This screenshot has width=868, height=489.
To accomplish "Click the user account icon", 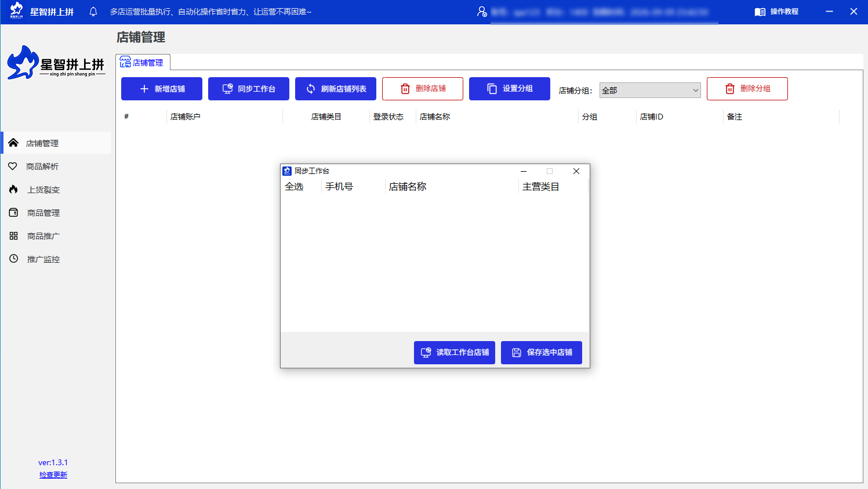I will (482, 12).
